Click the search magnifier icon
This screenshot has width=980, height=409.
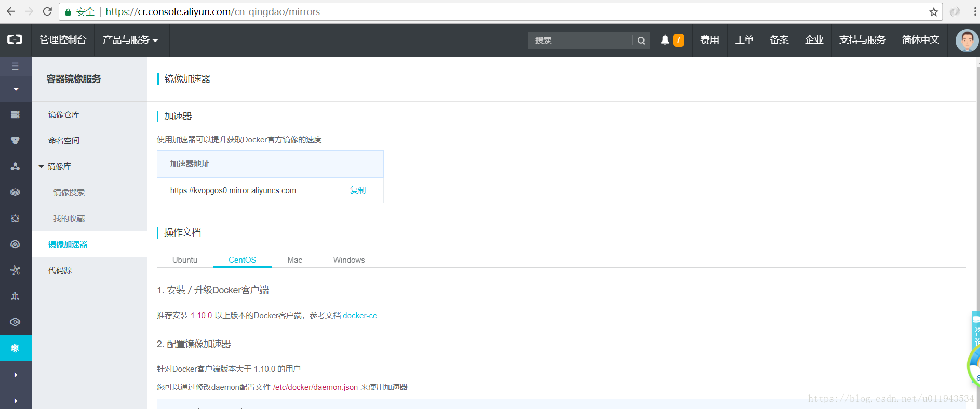pyautogui.click(x=641, y=40)
